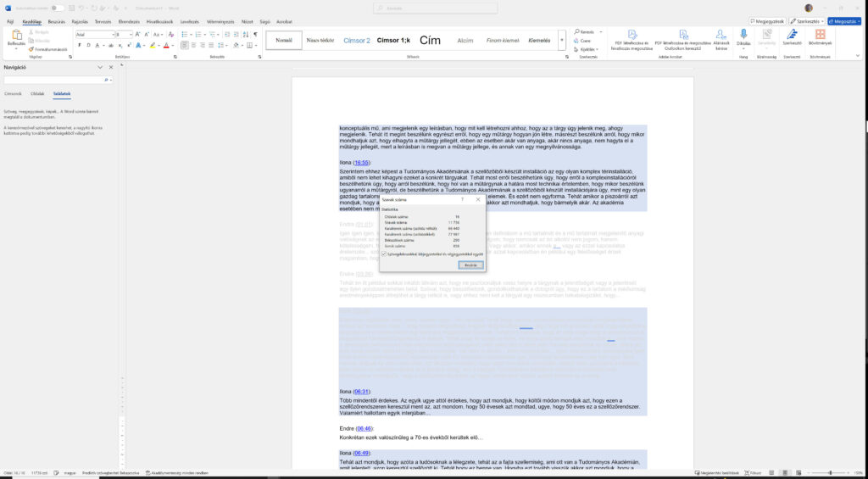Open the Beszúrás ribbon tab
The height and width of the screenshot is (479, 868).
57,21
